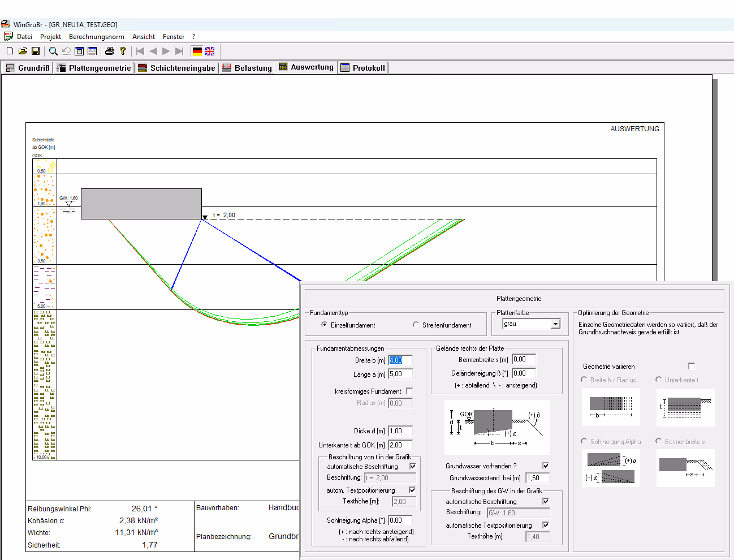Open a file with folder icon
The image size is (734, 560).
[x=23, y=51]
